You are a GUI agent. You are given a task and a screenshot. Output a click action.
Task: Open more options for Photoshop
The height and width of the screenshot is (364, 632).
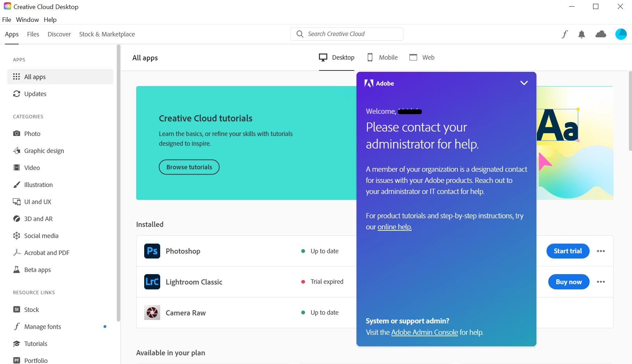(601, 251)
